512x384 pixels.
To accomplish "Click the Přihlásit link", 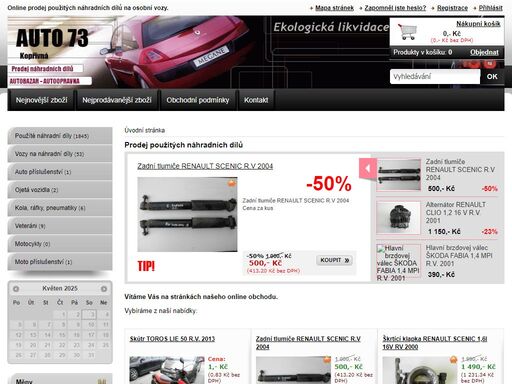I will [491, 8].
